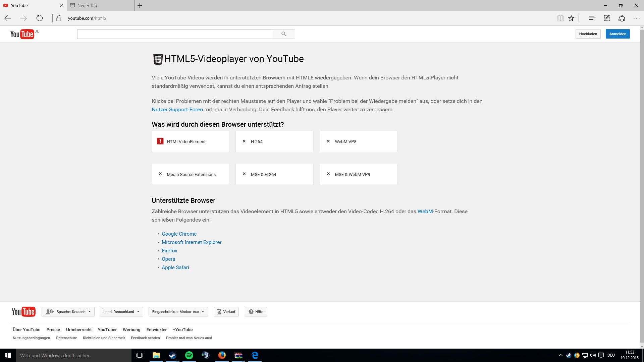Click the Google Chrome link

pos(179,234)
